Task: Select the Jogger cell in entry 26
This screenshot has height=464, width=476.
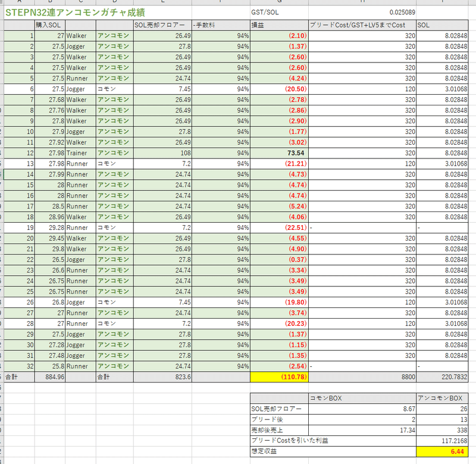Action: point(80,303)
